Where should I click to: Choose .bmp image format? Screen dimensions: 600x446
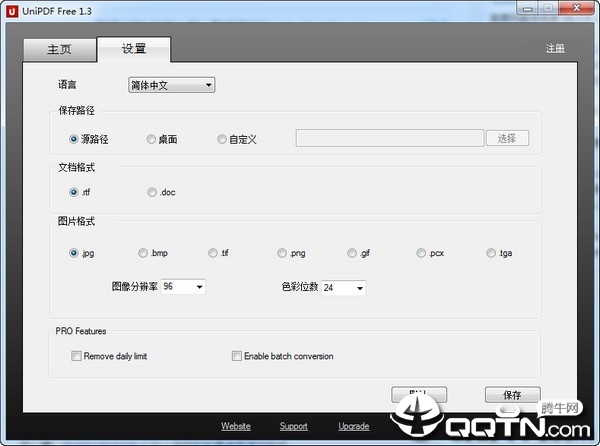pyautogui.click(x=143, y=254)
